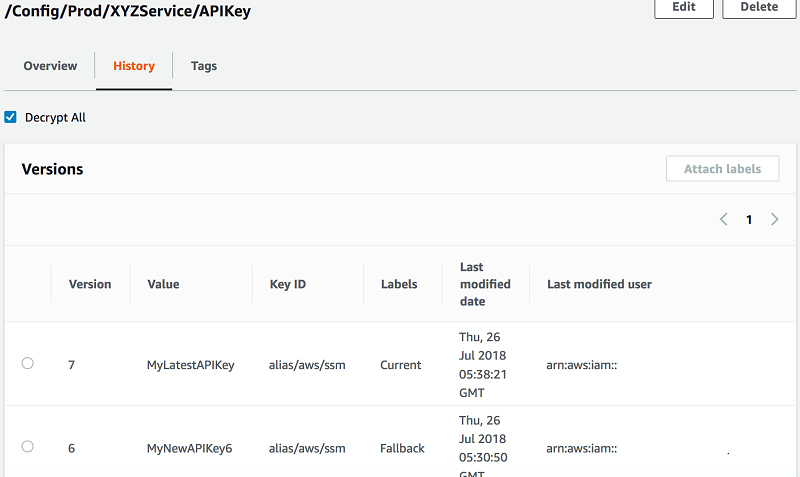Click the Last modified user column header
Image resolution: width=800 pixels, height=477 pixels.
[x=599, y=284]
